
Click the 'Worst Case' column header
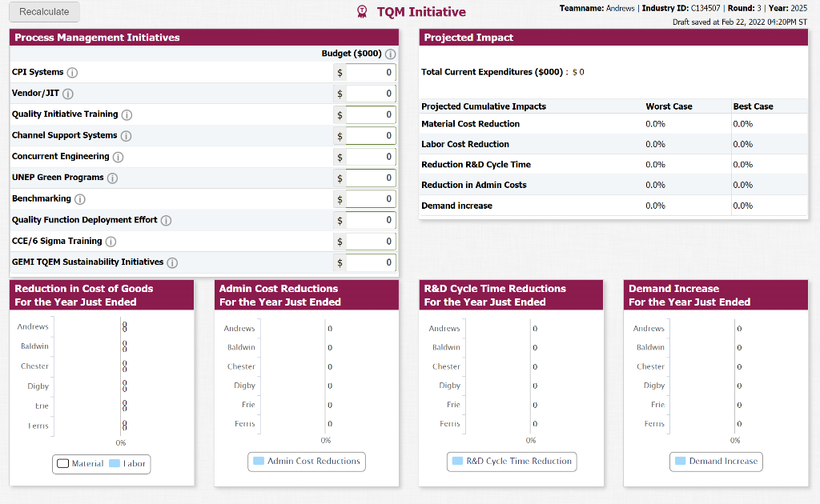click(x=669, y=106)
